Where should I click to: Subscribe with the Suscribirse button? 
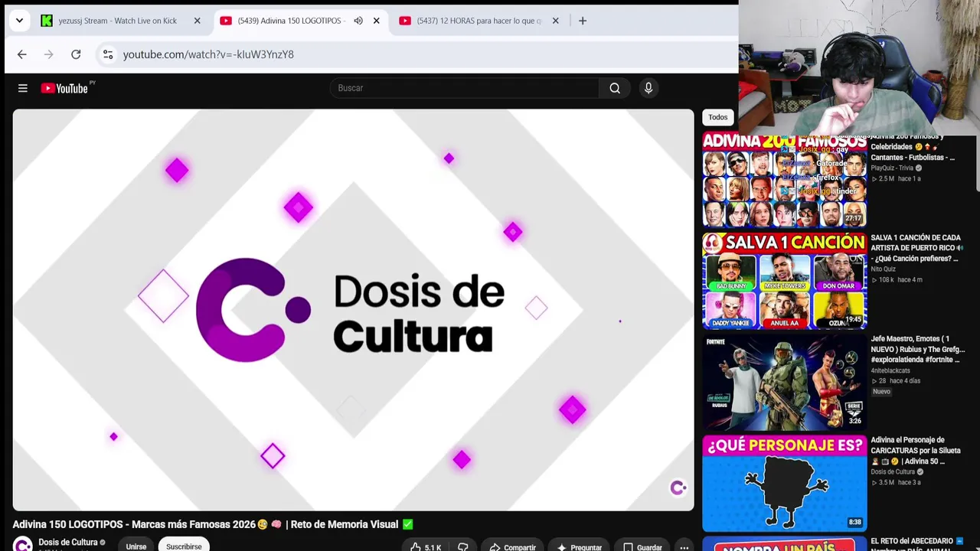(184, 546)
